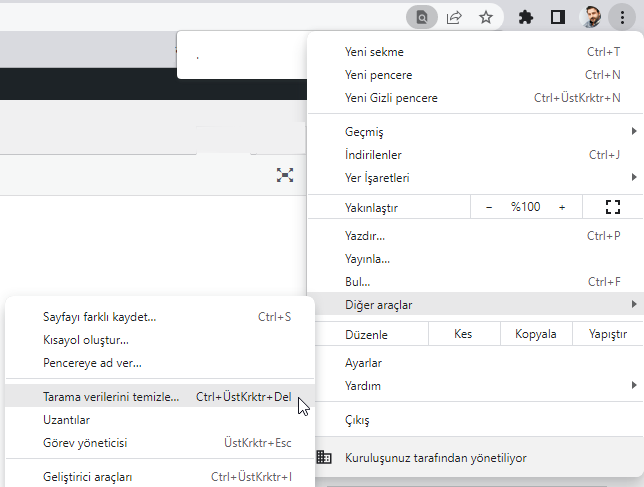This screenshot has height=487, width=644.
Task: Enter full screen via the zoom row icon
Action: pos(613,207)
